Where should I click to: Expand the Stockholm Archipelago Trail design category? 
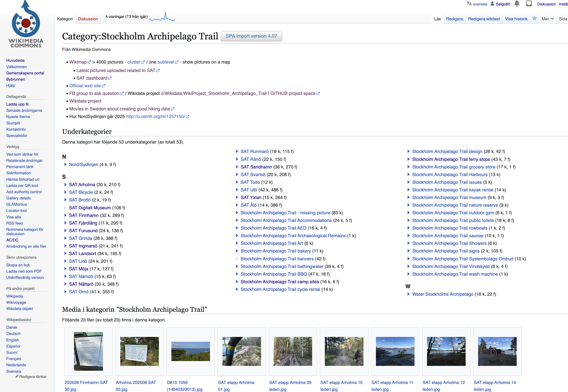point(408,151)
